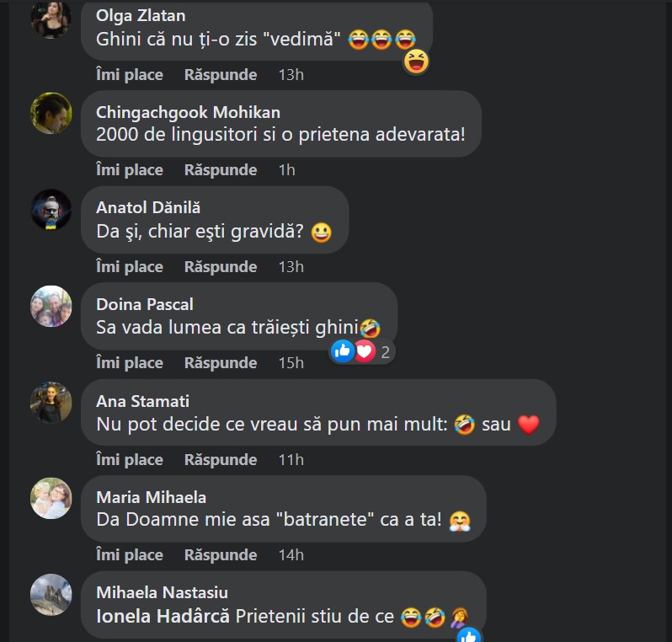Click Anatol Dănilă's profile avatar
This screenshot has height=642, width=672.
[51, 210]
